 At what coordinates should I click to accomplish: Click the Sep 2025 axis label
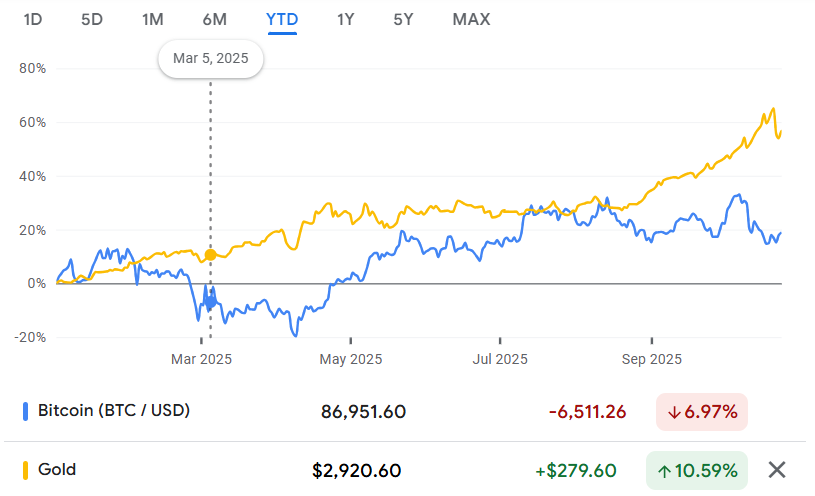[651, 359]
